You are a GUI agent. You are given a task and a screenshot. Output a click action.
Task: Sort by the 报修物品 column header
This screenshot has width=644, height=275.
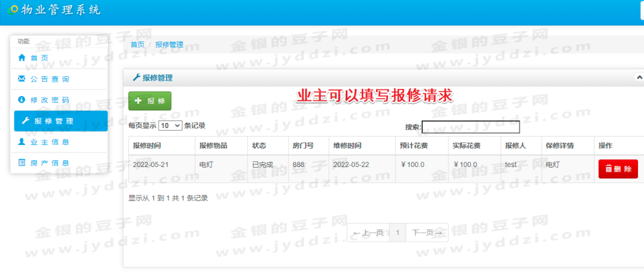(221, 146)
